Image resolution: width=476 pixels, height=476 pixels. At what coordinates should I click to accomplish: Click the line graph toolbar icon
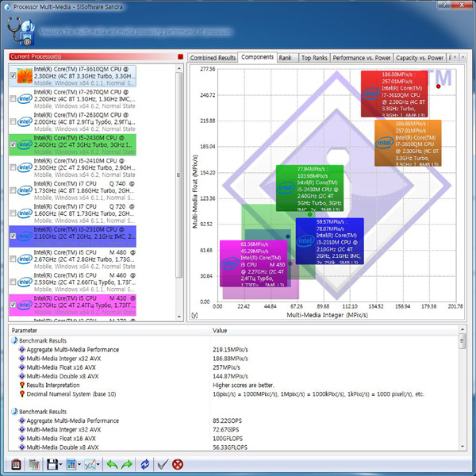coord(90,464)
